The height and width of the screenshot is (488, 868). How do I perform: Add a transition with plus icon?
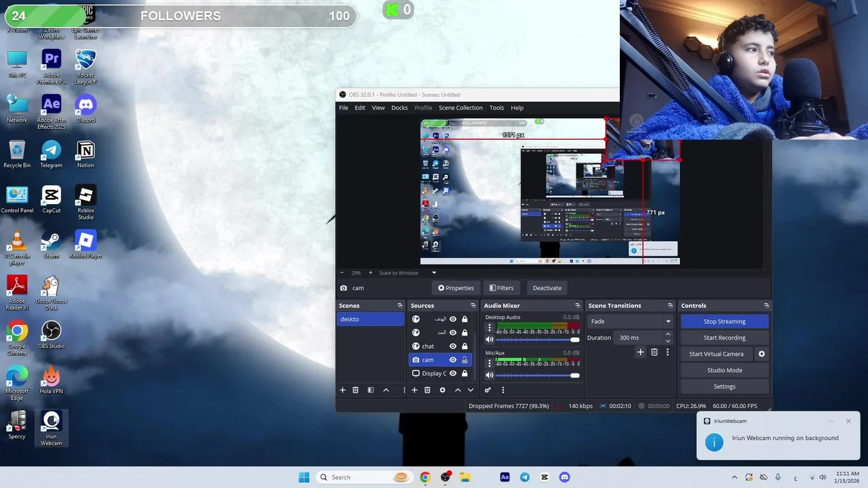(640, 352)
